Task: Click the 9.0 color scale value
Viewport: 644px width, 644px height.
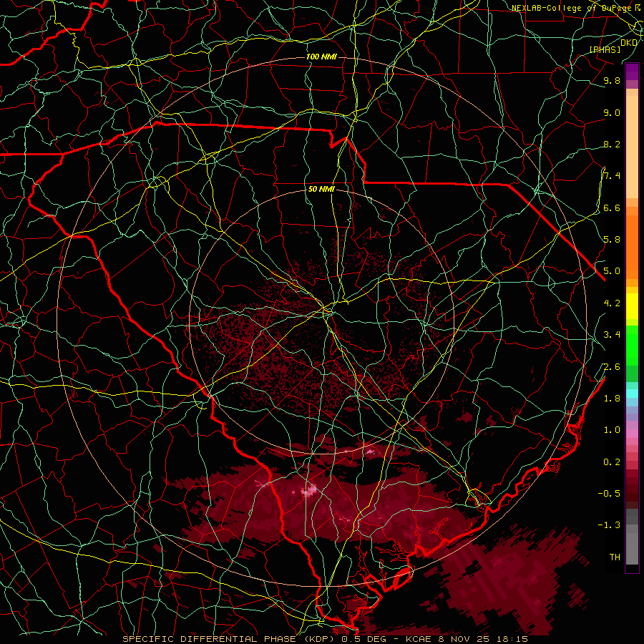Action: point(612,112)
